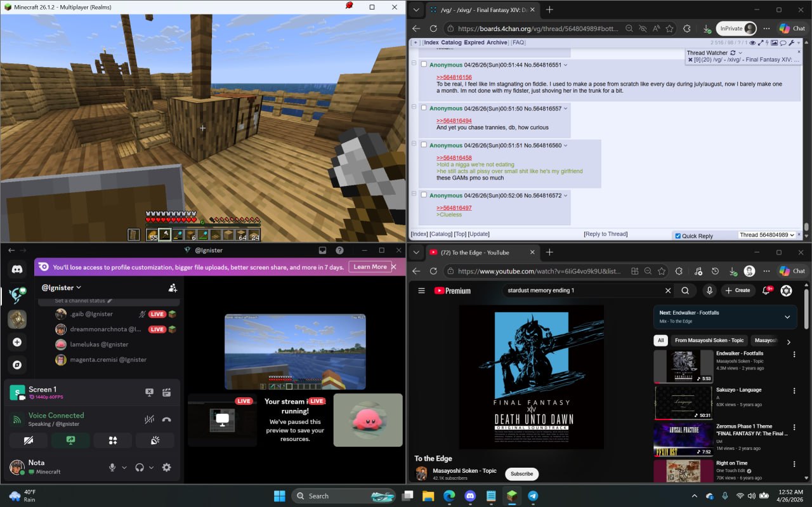812x507 pixels.
Task: Start YouTube voice search with microphone
Action: coord(709,291)
